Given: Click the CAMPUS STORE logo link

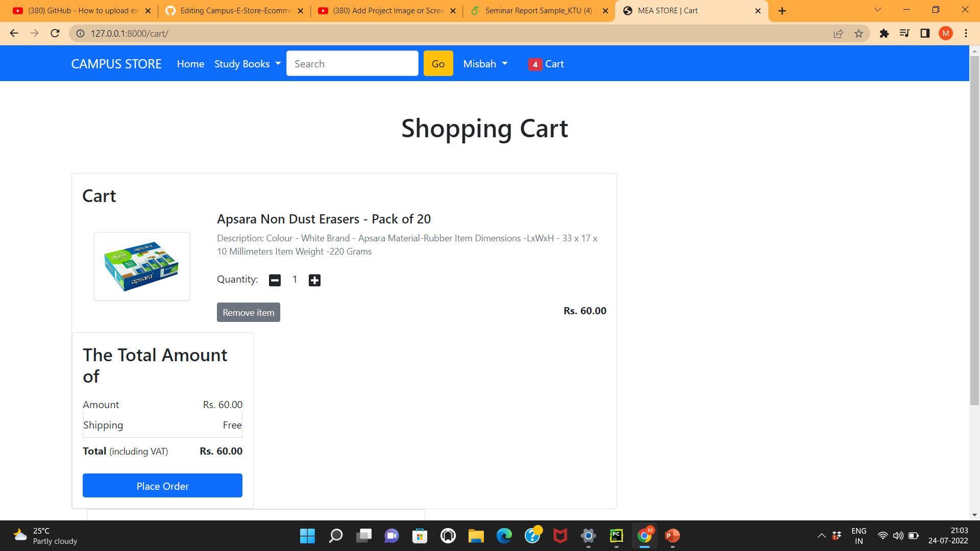Looking at the screenshot, I should (x=116, y=64).
